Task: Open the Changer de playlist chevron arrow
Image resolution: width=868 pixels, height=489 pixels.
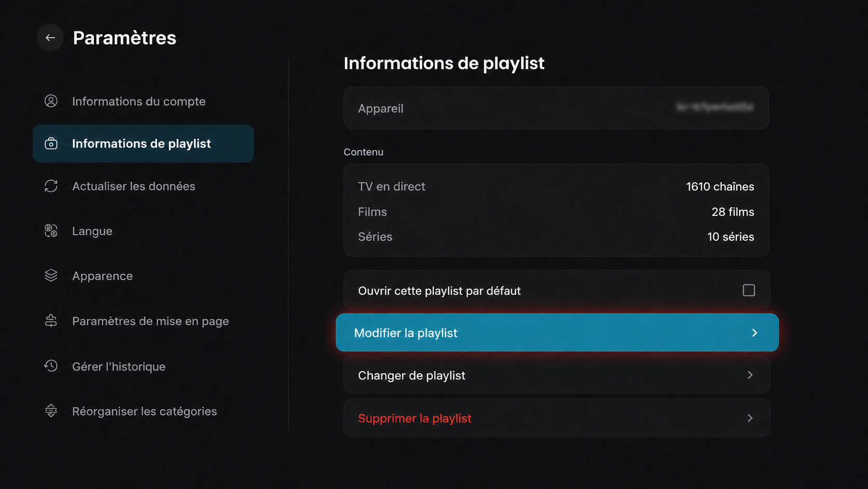Action: pyautogui.click(x=750, y=375)
